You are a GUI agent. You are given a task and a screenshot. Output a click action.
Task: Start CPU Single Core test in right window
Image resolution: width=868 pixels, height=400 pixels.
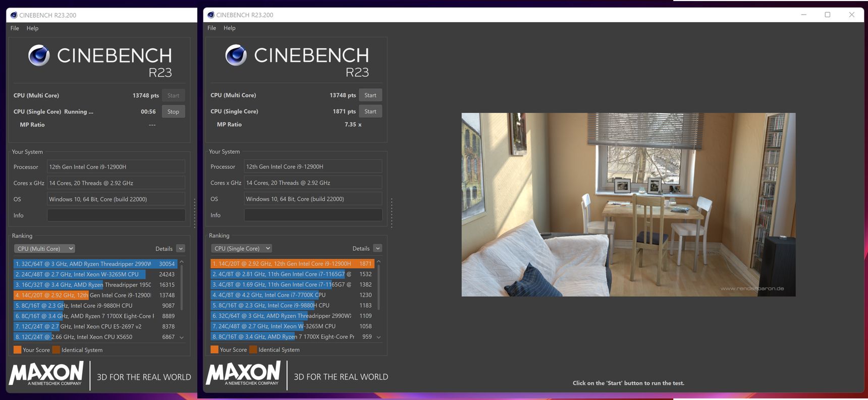coord(370,111)
